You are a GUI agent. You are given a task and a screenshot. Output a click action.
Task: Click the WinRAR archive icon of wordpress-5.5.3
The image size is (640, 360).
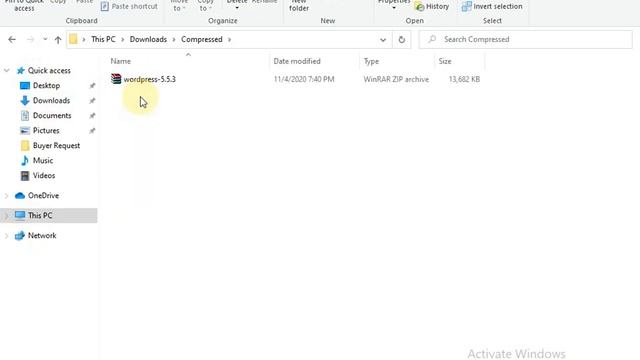click(x=116, y=79)
